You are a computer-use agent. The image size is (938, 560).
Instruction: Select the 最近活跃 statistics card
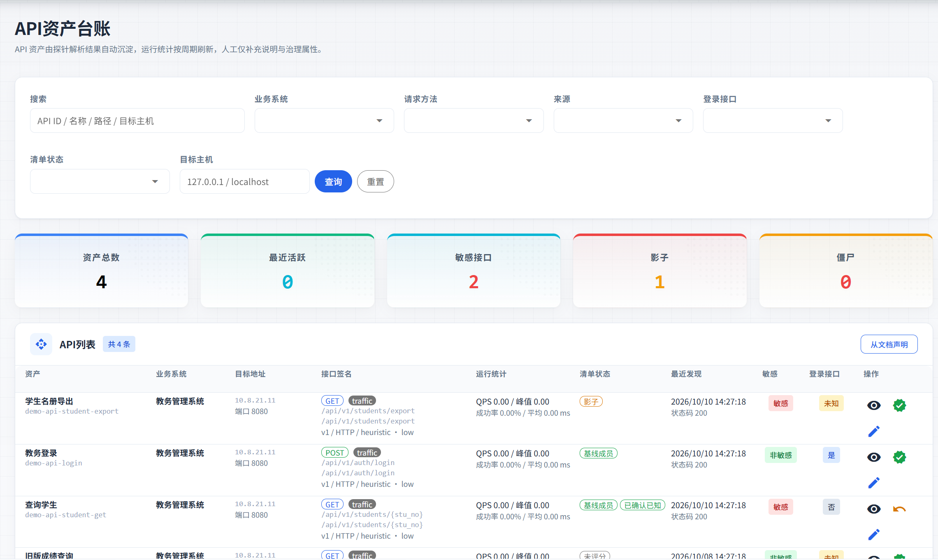288,271
